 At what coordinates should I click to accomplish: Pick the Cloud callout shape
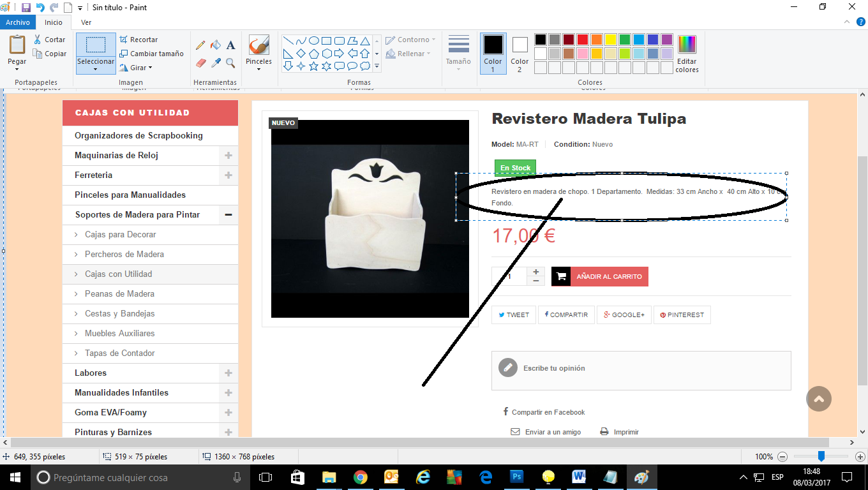tap(364, 66)
